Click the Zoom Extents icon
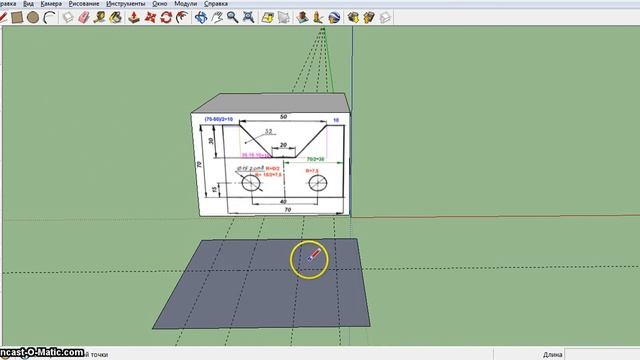Screen dimensions: 640x360 coord(248,18)
